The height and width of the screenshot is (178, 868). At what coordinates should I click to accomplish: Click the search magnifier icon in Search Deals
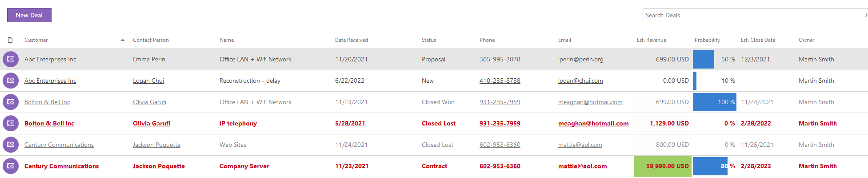tap(866, 15)
